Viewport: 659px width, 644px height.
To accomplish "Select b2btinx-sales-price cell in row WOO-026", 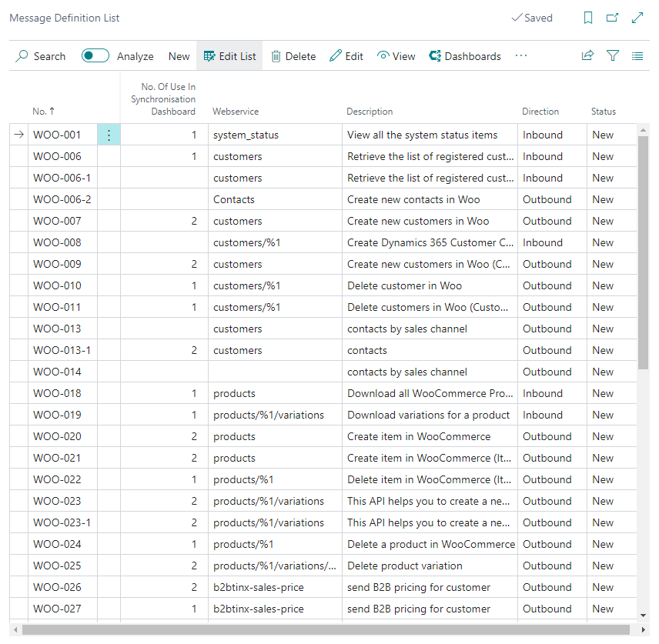I will pos(276,587).
